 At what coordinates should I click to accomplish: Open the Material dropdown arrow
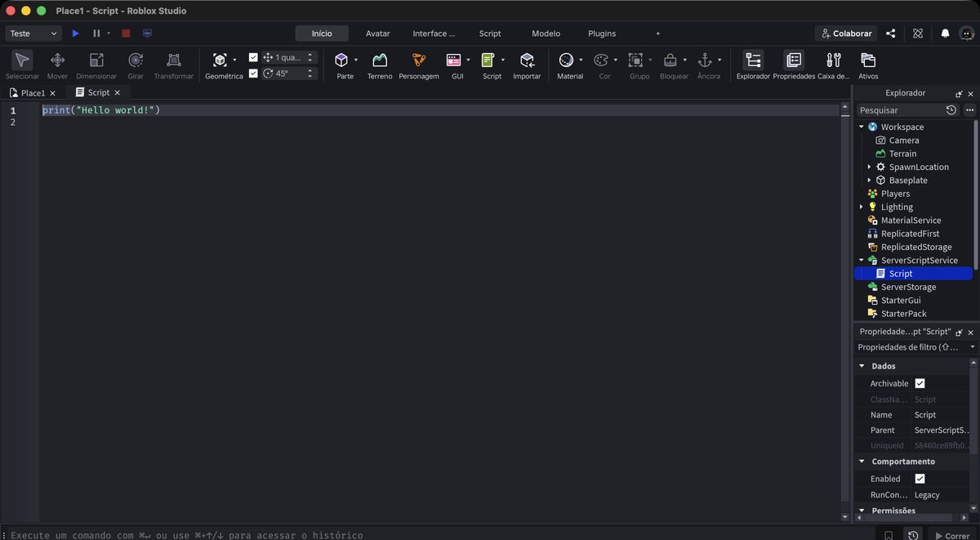click(x=581, y=60)
